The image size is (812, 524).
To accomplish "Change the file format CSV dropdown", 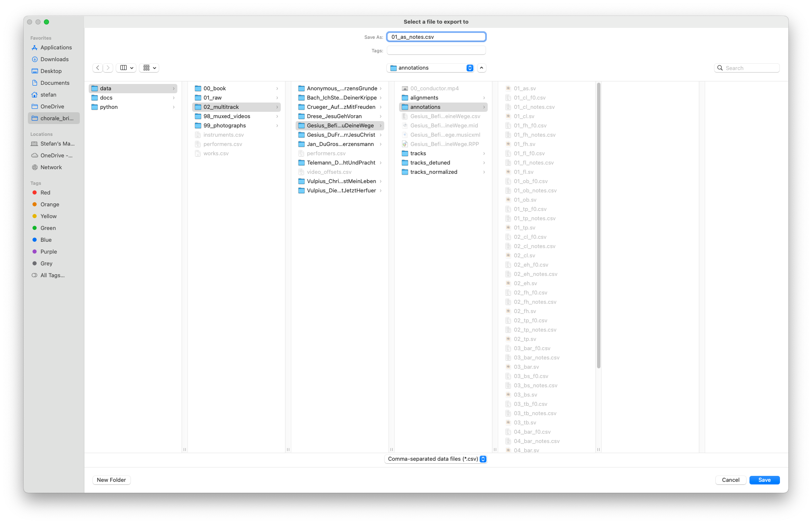I will tap(436, 459).
